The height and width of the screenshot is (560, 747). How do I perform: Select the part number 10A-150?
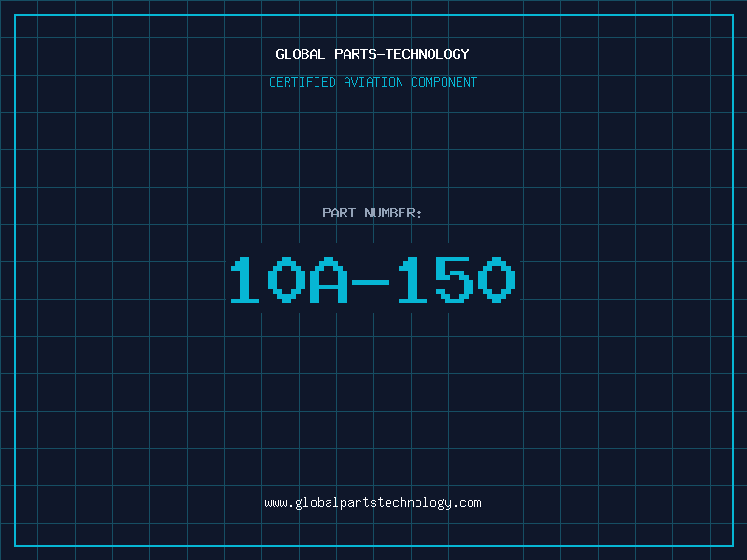click(373, 279)
